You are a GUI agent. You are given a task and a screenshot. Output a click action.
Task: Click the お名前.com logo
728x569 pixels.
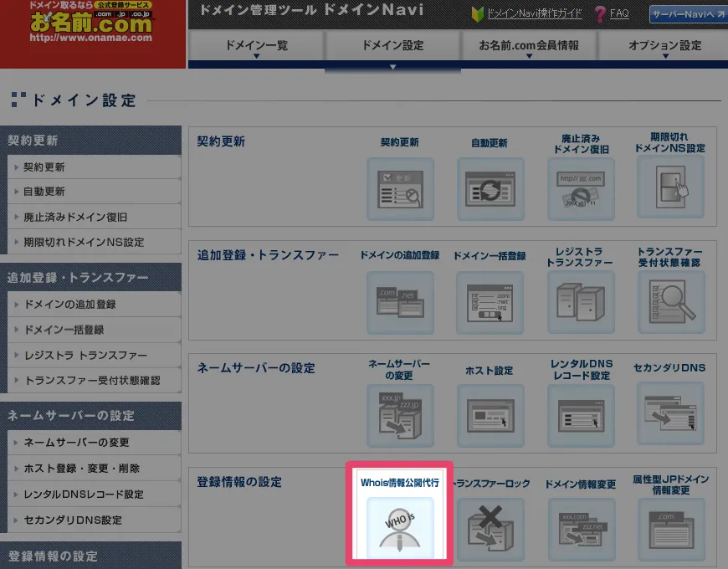coord(92,29)
